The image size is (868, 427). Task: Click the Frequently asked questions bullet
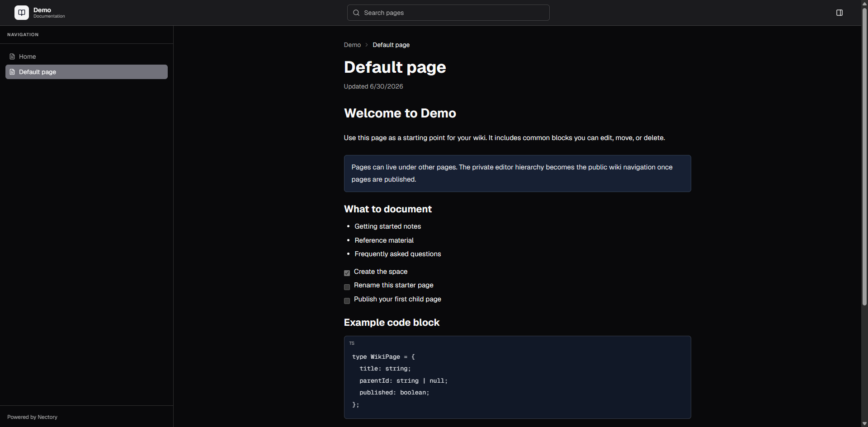click(397, 254)
